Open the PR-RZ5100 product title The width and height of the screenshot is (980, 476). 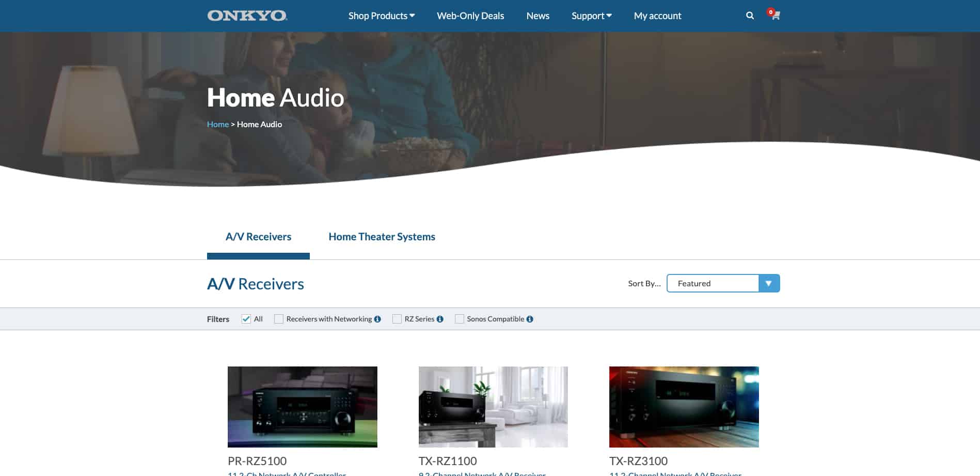[257, 460]
